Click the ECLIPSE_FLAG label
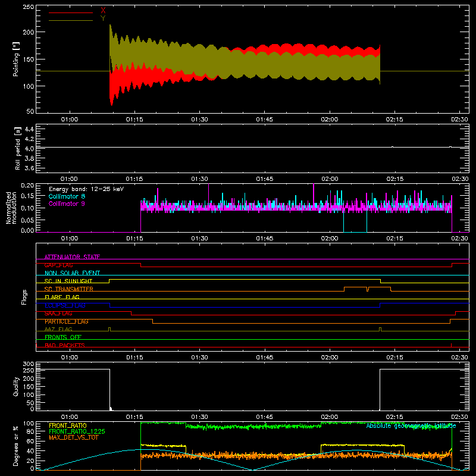 (65, 305)
